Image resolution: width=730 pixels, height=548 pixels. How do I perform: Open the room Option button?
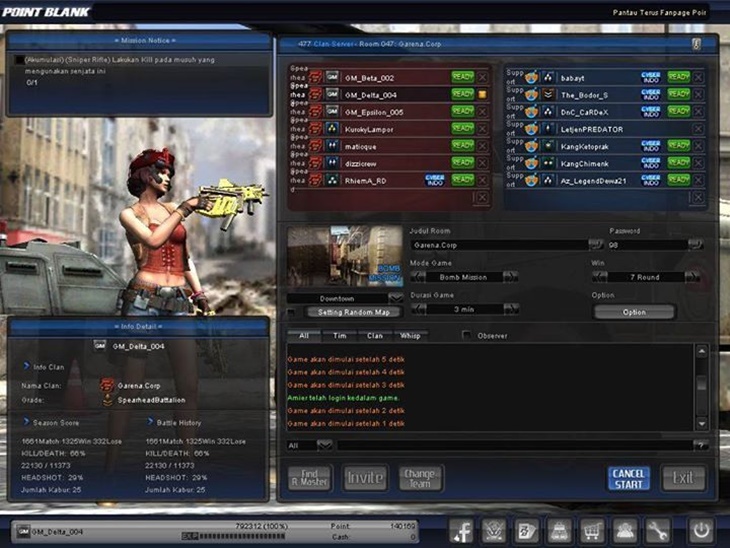634,312
